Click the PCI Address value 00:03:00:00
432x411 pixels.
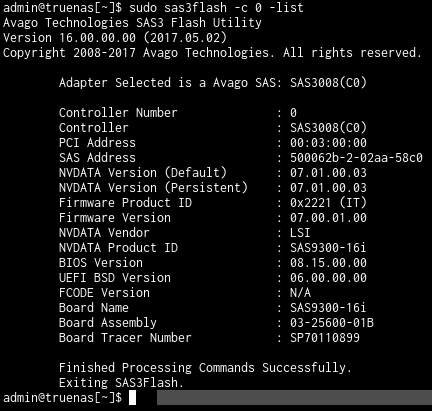tap(328, 143)
